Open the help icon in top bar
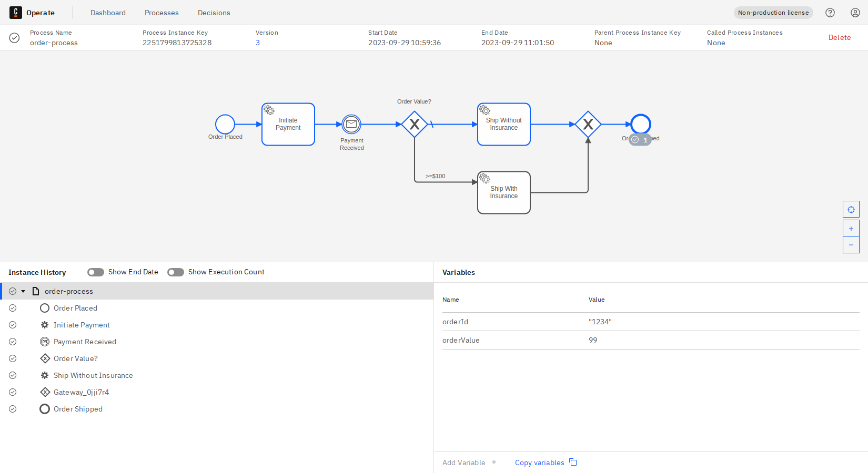The width and height of the screenshot is (868, 473). pos(830,12)
